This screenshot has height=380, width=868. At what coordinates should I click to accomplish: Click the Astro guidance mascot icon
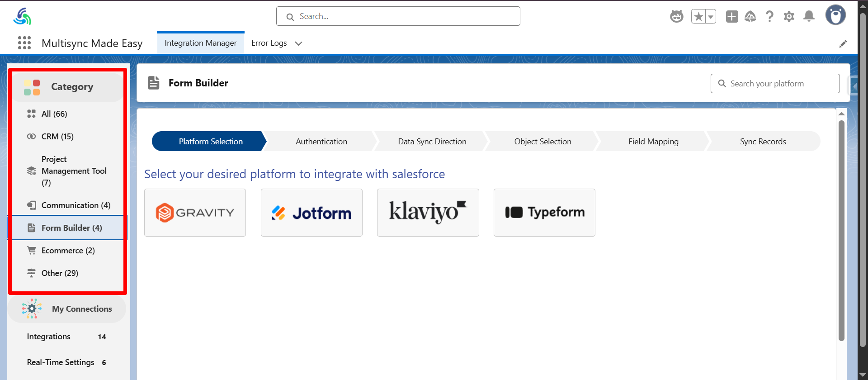[x=677, y=17]
